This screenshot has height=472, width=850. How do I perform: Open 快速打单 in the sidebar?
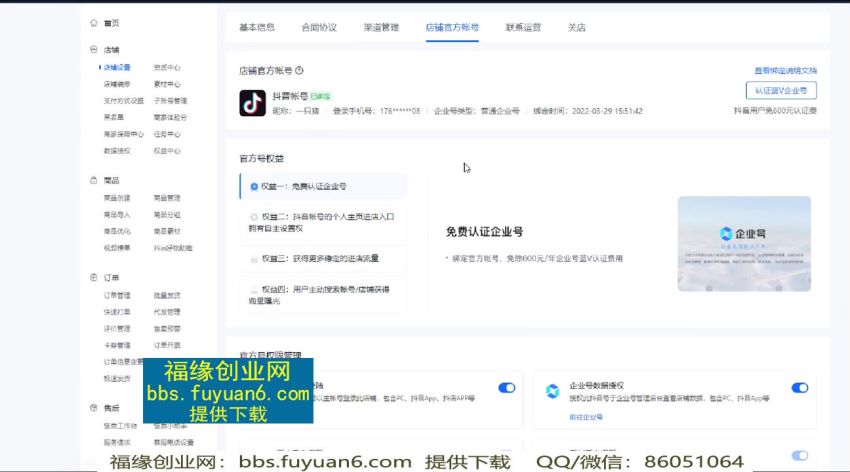tap(117, 312)
